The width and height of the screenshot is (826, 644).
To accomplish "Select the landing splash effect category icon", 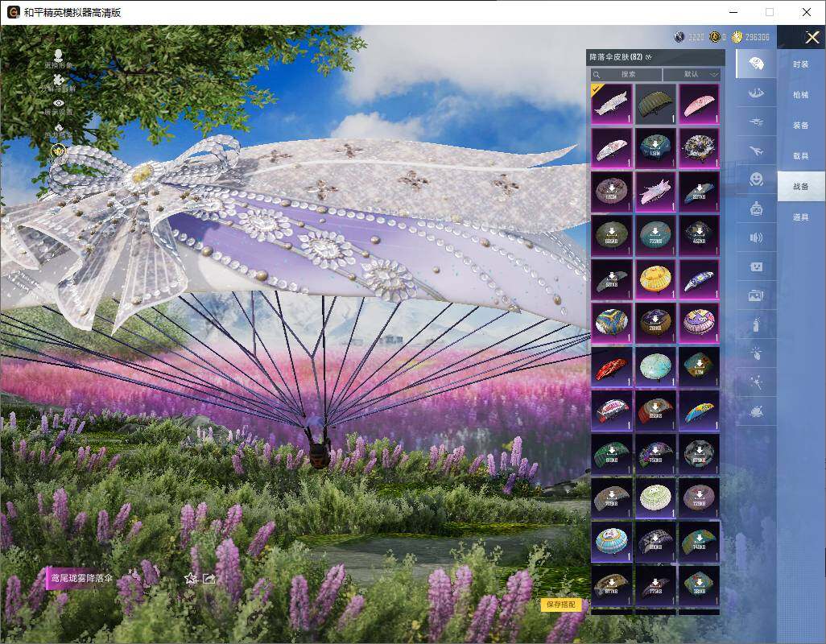I will click(x=756, y=411).
